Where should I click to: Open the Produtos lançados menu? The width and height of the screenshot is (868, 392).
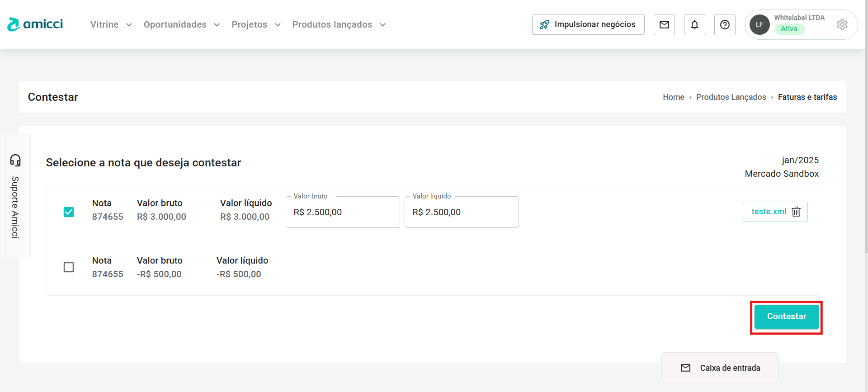339,24
